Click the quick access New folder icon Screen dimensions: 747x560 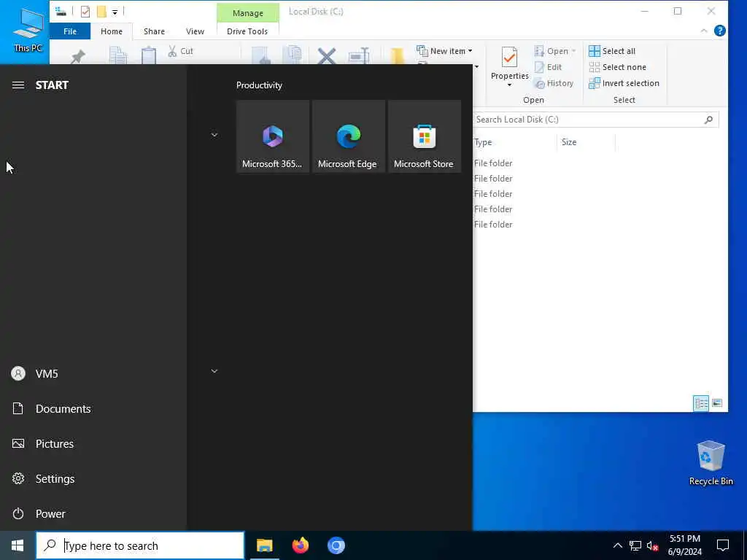101,12
